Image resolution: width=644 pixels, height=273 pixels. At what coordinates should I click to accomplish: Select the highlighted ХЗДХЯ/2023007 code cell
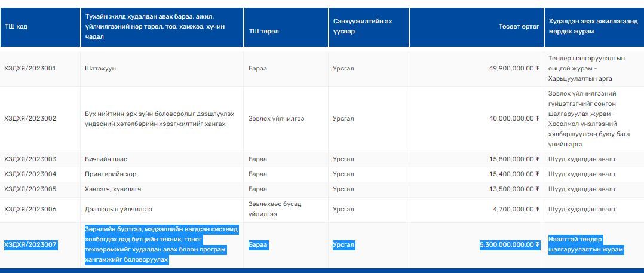pos(30,244)
